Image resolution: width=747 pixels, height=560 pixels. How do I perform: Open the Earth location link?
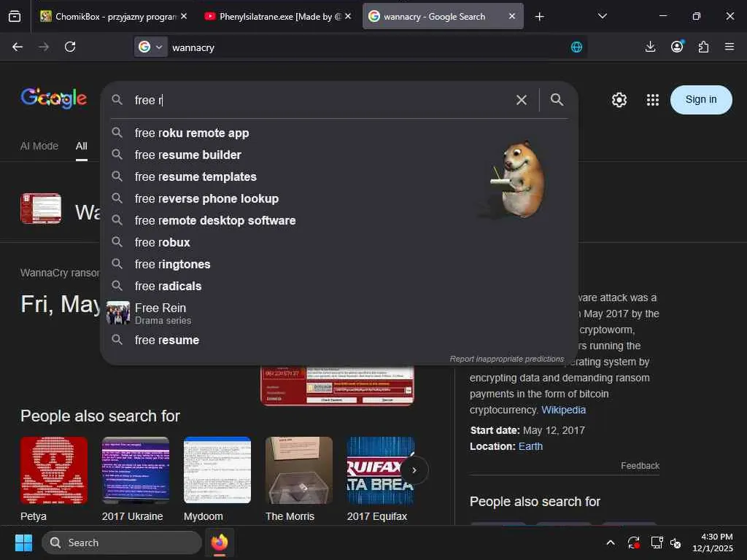click(530, 446)
